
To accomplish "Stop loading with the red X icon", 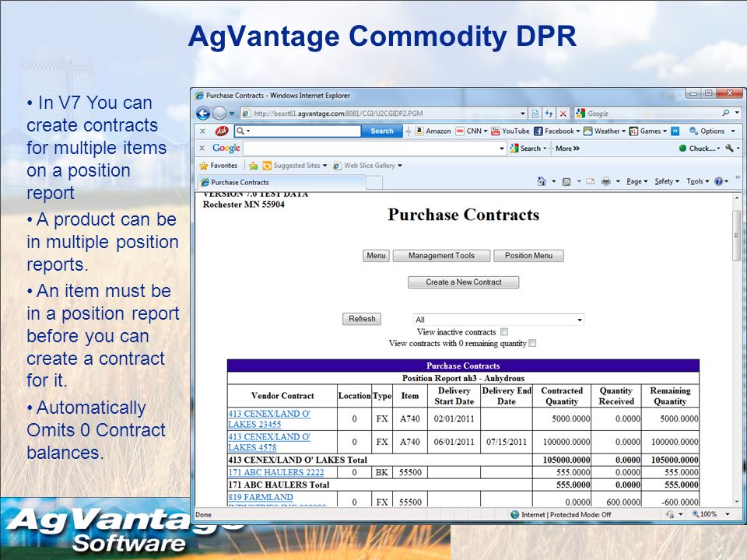I will pyautogui.click(x=563, y=114).
